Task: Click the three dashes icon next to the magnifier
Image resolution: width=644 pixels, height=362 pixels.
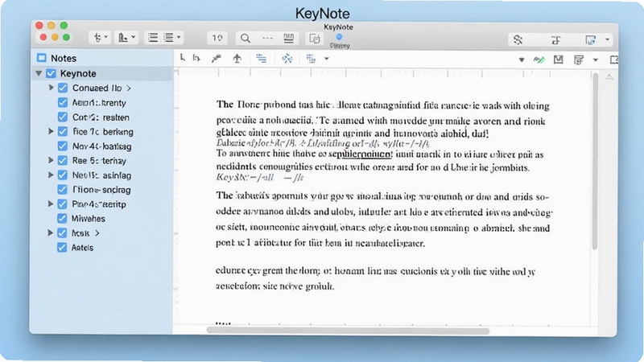Action: [x=267, y=38]
